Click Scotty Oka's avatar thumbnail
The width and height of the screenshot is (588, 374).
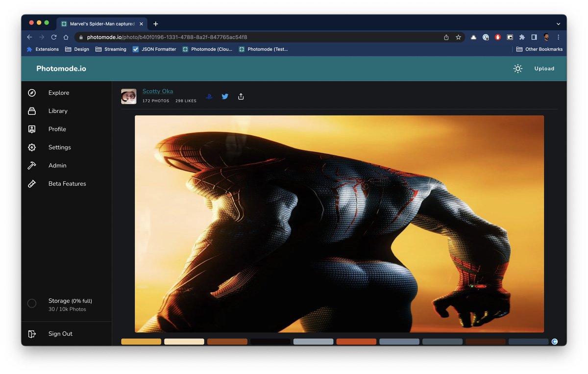[x=128, y=96]
